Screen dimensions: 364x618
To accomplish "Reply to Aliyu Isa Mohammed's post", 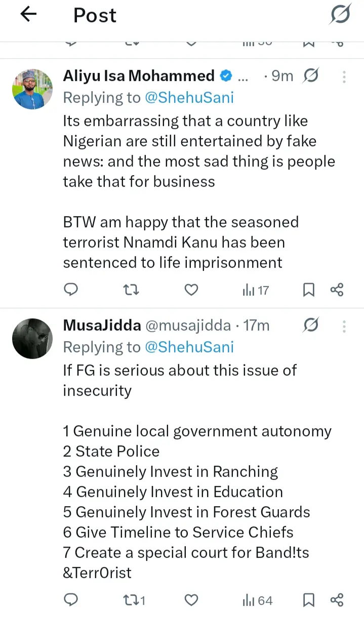I will pyautogui.click(x=71, y=290).
